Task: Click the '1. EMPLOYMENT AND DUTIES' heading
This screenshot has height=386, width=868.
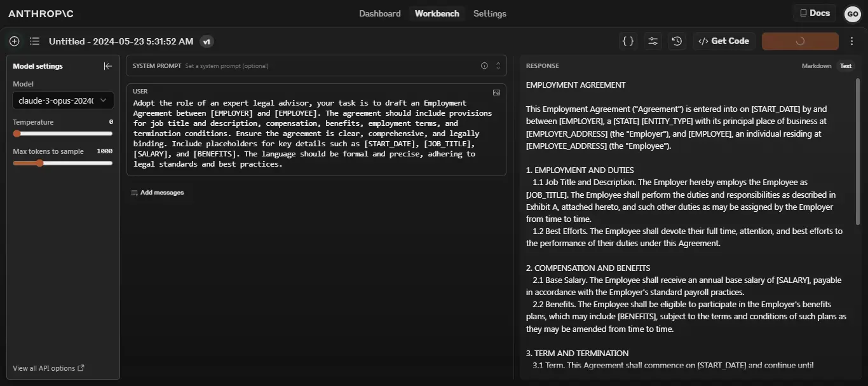Action: tap(580, 170)
